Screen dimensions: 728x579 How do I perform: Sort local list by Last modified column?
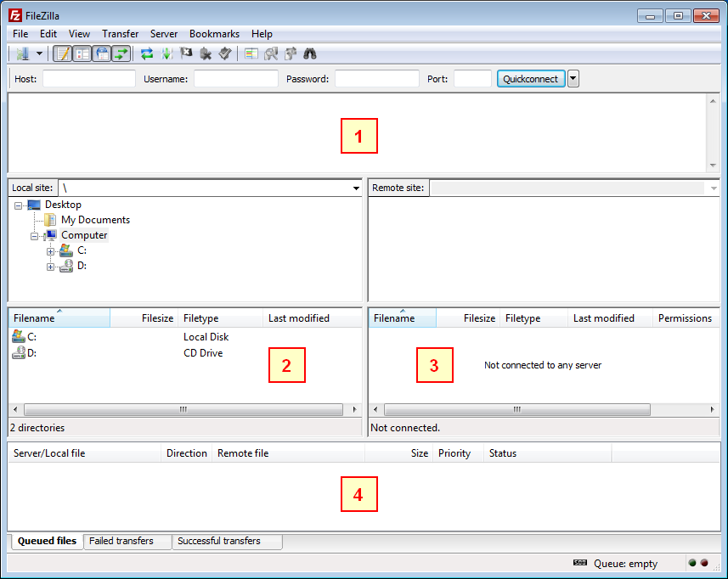[312, 318]
